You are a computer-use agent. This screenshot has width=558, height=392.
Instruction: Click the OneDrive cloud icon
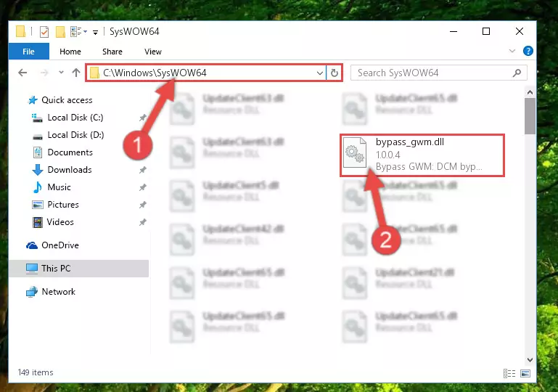[x=32, y=245]
